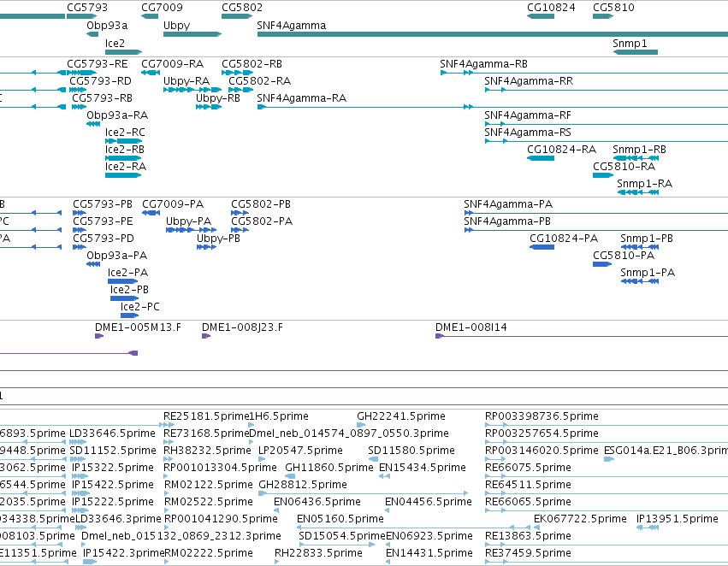This screenshot has height=566, width=728.
Task: Select the CG10824 gene label
Action: pyautogui.click(x=551, y=8)
